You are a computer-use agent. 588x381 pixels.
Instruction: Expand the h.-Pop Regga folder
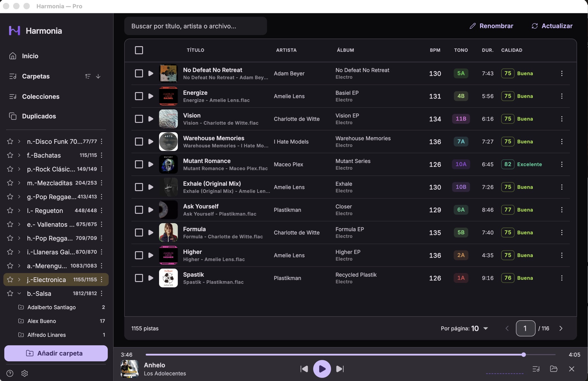[x=19, y=238]
